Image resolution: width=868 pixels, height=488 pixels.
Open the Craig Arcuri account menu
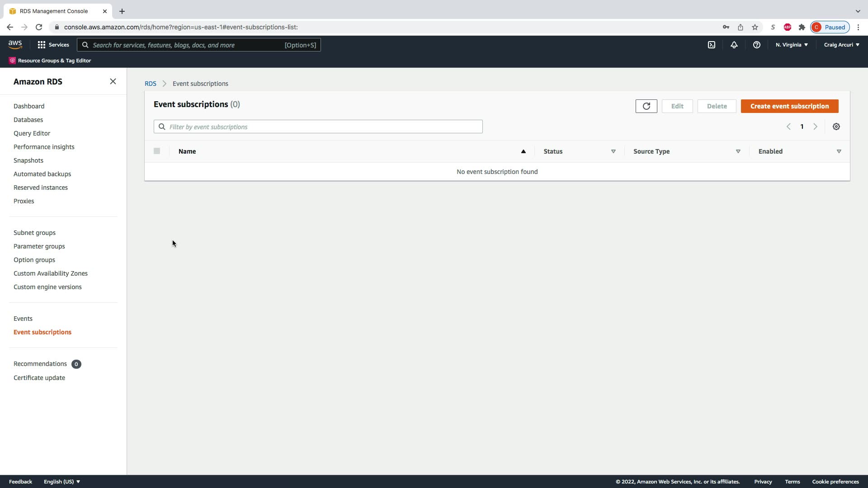pos(841,45)
